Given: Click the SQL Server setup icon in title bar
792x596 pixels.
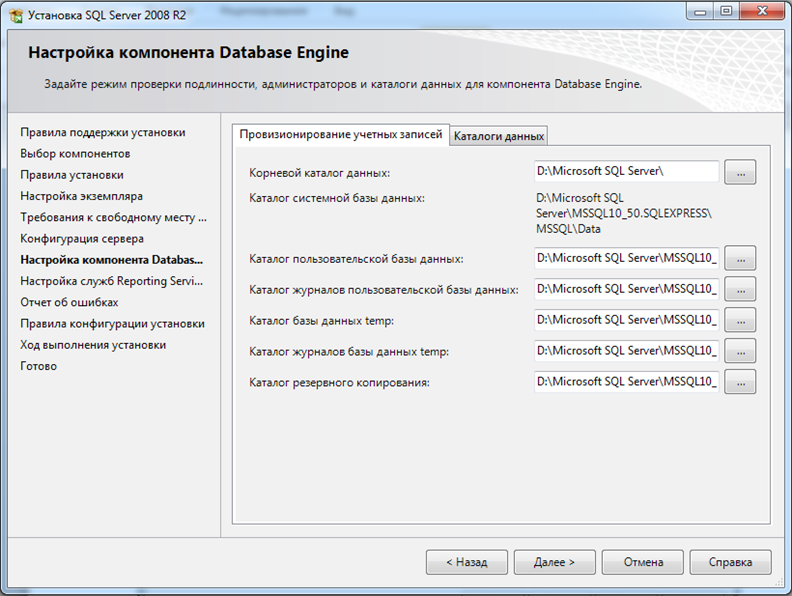Looking at the screenshot, I should 16,16.
